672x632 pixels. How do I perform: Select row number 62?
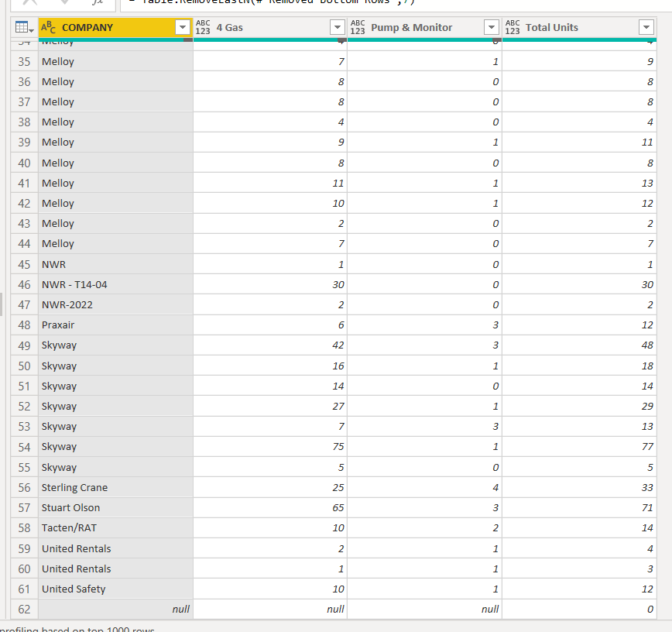tap(25, 610)
